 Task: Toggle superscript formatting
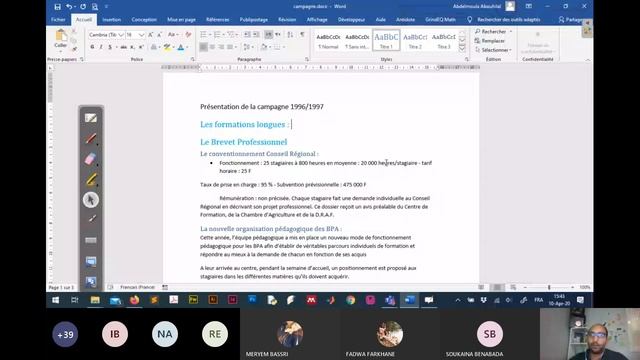point(141,47)
